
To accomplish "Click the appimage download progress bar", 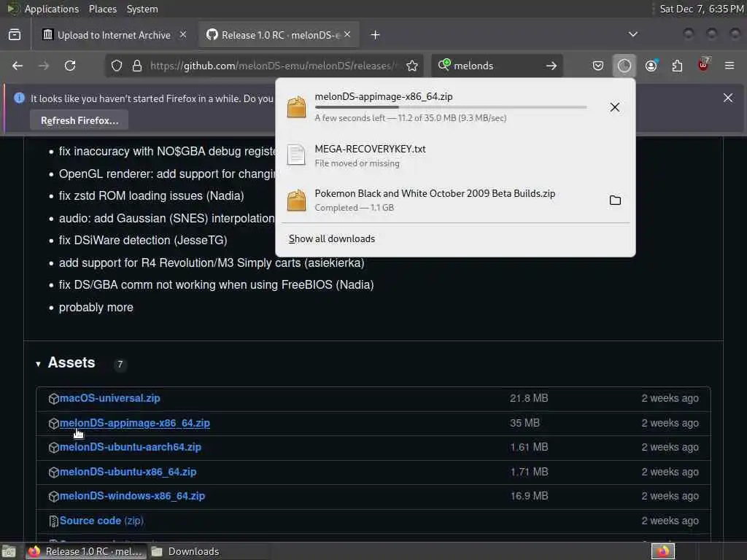I will point(451,108).
